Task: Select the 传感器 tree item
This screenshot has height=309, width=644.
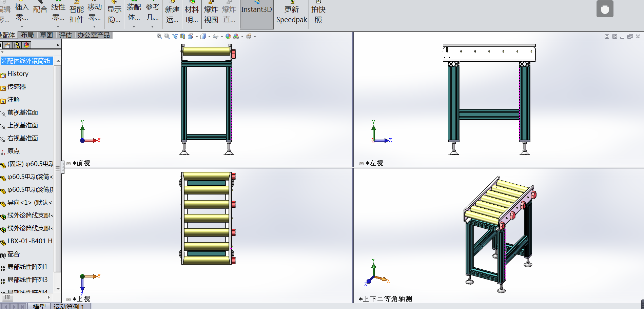Action: click(x=17, y=86)
